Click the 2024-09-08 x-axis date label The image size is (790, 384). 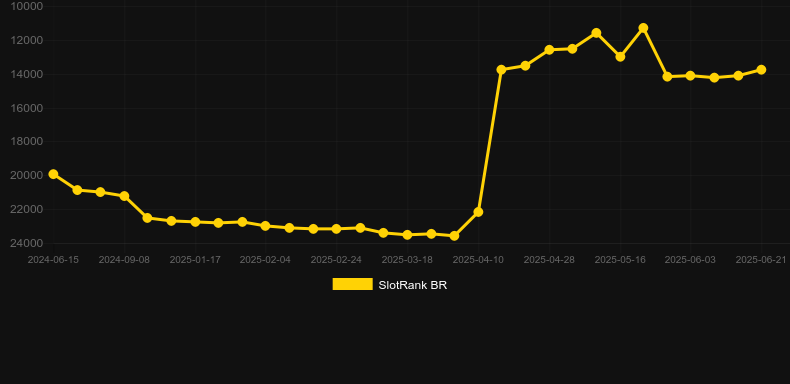[124, 260]
